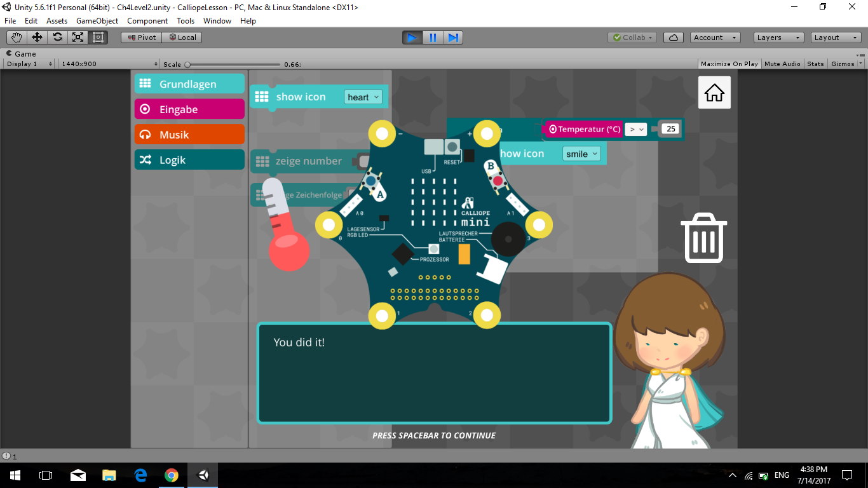This screenshot has width=868, height=488.
Task: Click the RESET button on the Calliope board
Action: point(452,147)
